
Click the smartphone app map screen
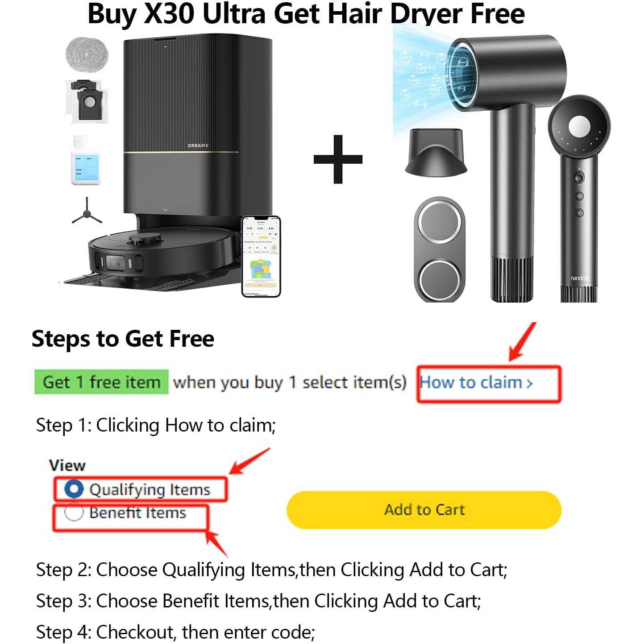pos(261,256)
